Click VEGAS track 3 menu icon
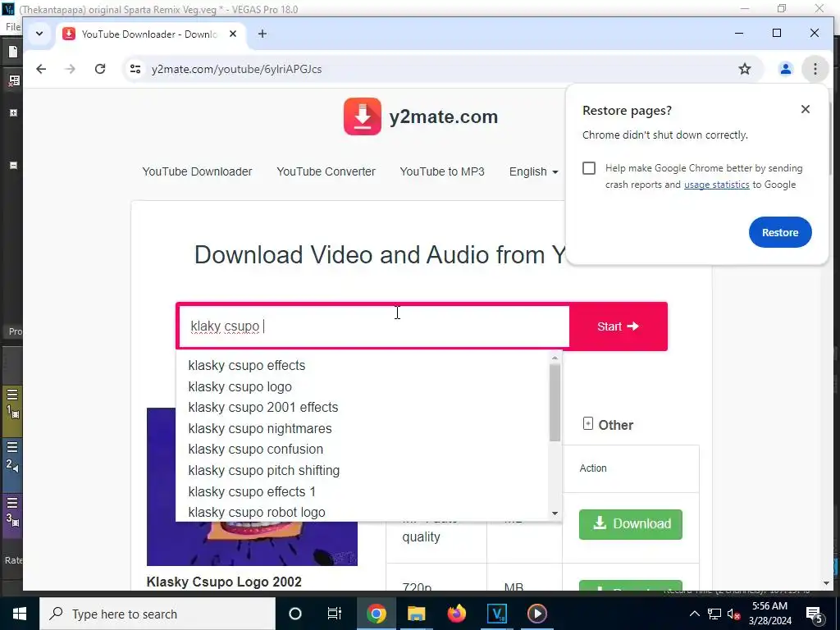The width and height of the screenshot is (840, 630). [x=11, y=503]
